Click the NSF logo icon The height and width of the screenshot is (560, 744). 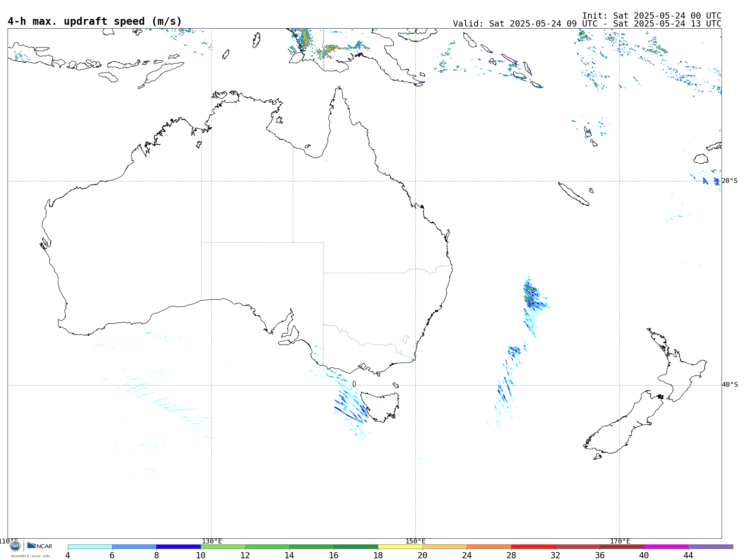[x=15, y=546]
